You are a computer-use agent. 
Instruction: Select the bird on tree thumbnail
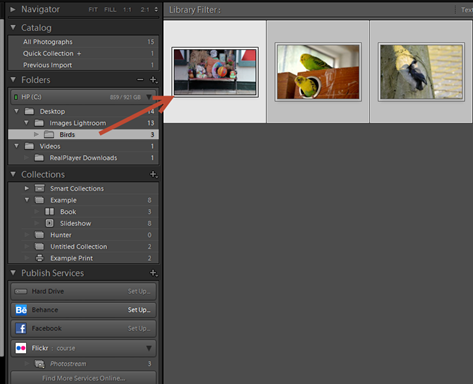(421, 72)
